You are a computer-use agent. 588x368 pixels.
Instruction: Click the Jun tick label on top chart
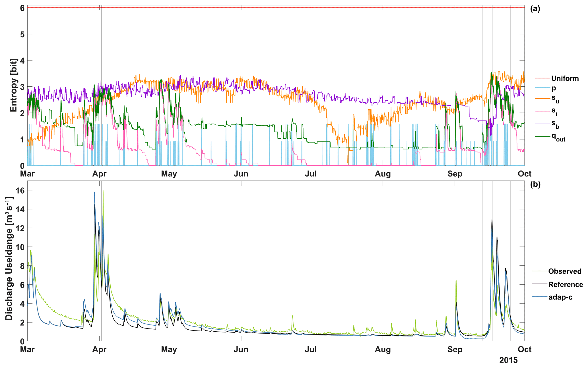click(241, 174)
